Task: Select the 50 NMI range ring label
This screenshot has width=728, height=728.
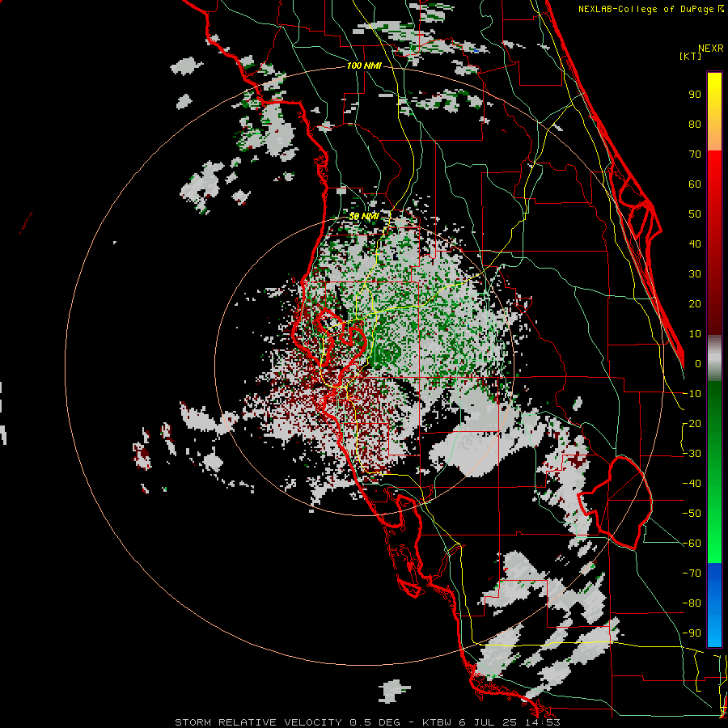Action: (x=363, y=216)
